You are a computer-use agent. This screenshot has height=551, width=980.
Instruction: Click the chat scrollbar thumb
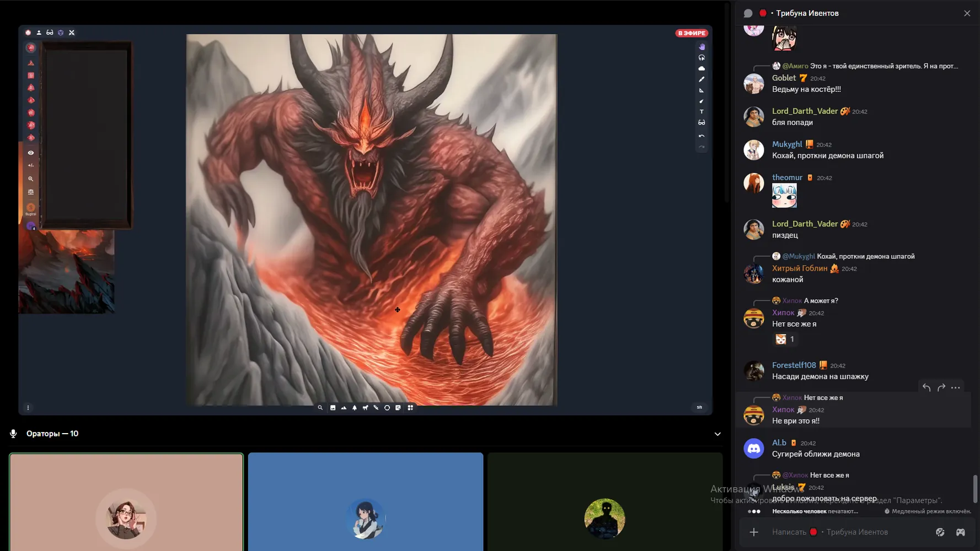pos(975,489)
